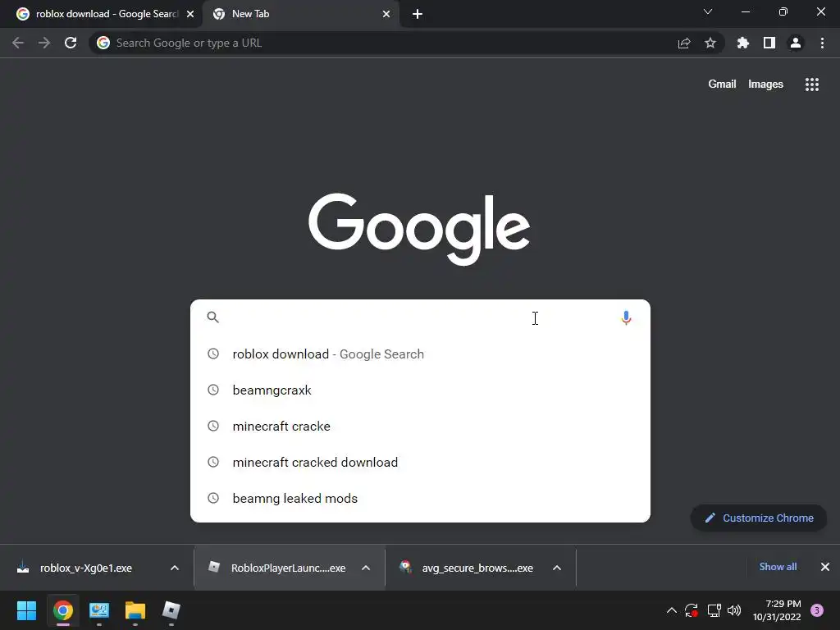Bookmark this tab with the star icon
The height and width of the screenshot is (630, 840).
click(x=710, y=43)
